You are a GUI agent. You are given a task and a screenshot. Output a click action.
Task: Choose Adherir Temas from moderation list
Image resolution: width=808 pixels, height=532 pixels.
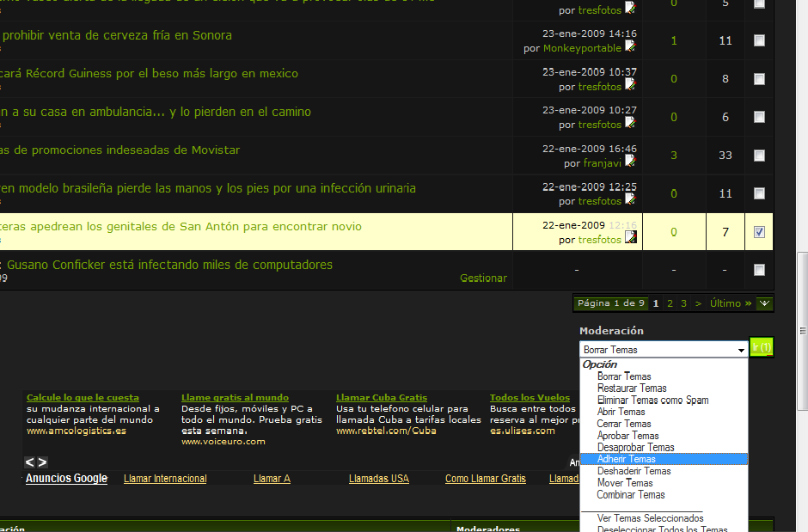[626, 459]
